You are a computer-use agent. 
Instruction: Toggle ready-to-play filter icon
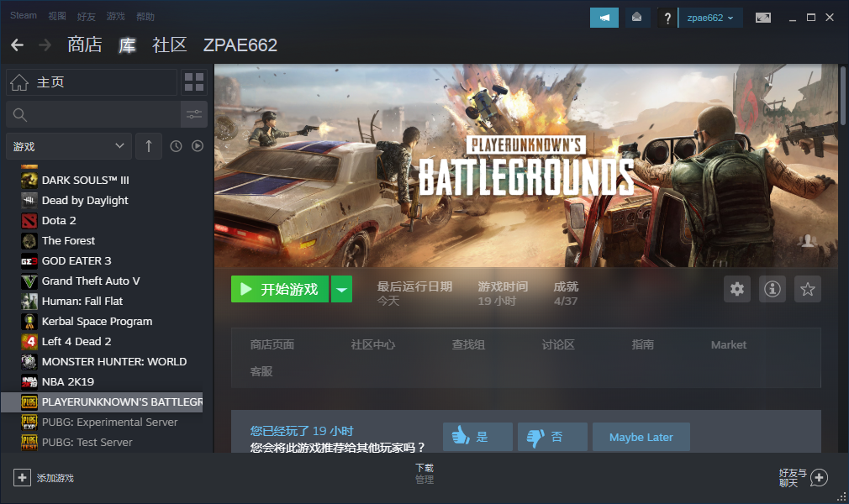click(198, 146)
